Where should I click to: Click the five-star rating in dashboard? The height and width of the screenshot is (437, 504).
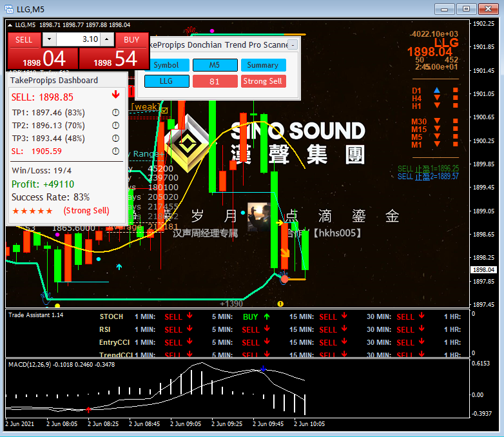pyautogui.click(x=32, y=211)
